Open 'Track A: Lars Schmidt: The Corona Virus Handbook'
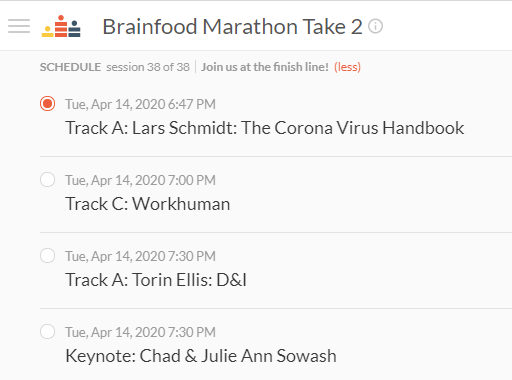 point(265,128)
